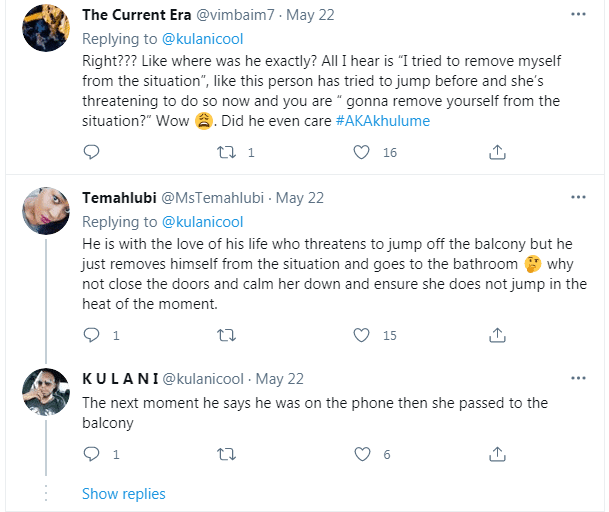Open @kulanicool mention in Temahlubi's reply
The image size is (609, 512).
[202, 221]
